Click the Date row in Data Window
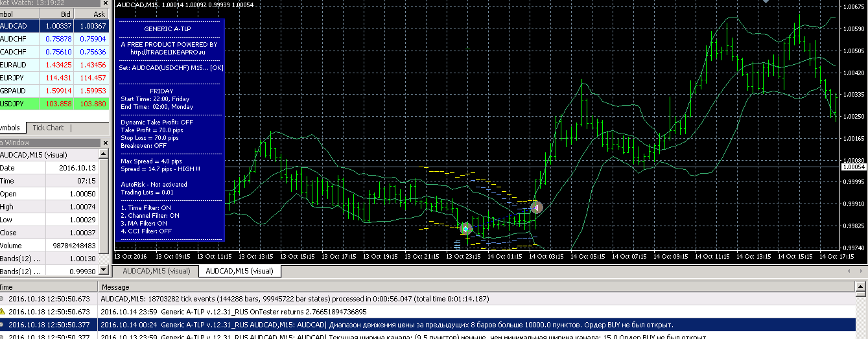This screenshot has height=339, width=868. coord(49,168)
